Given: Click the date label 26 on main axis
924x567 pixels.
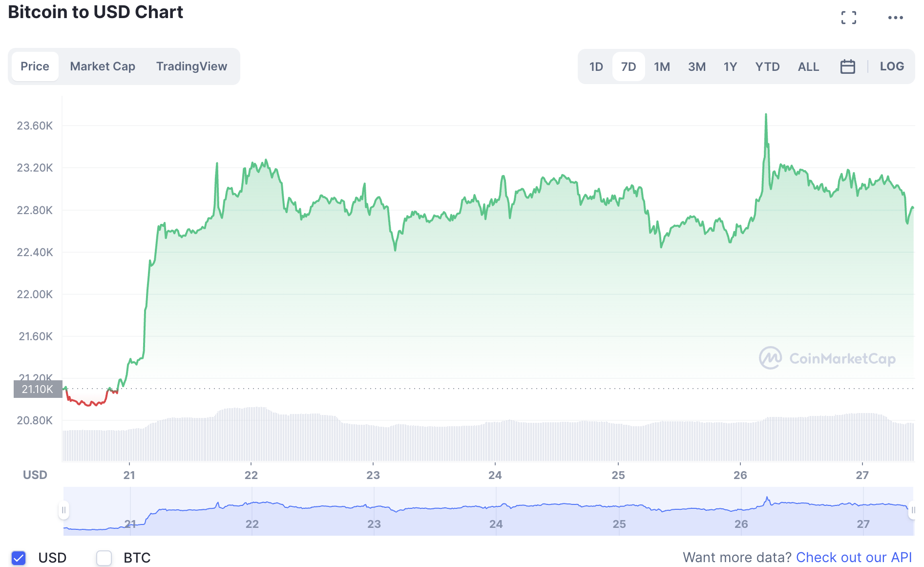Looking at the screenshot, I should pos(740,475).
